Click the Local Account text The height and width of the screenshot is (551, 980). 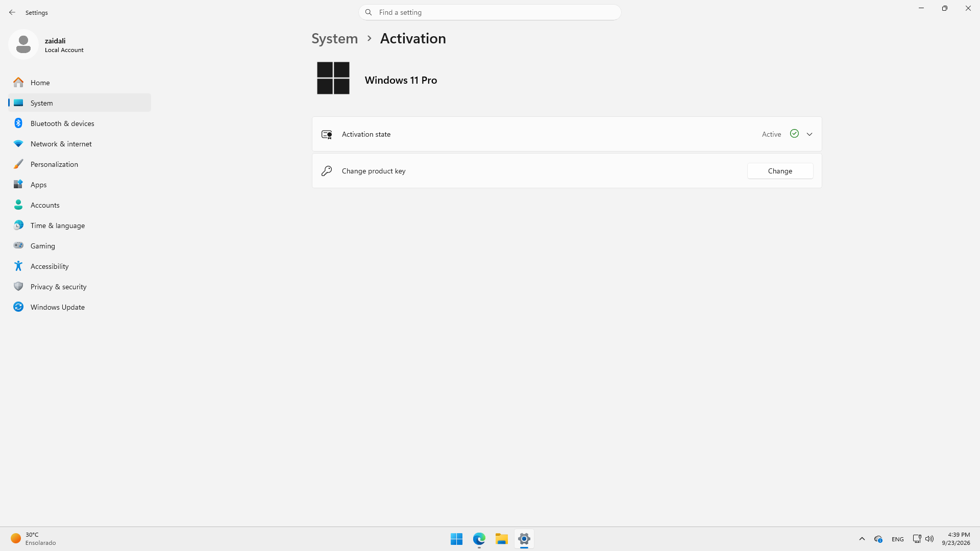click(x=64, y=50)
